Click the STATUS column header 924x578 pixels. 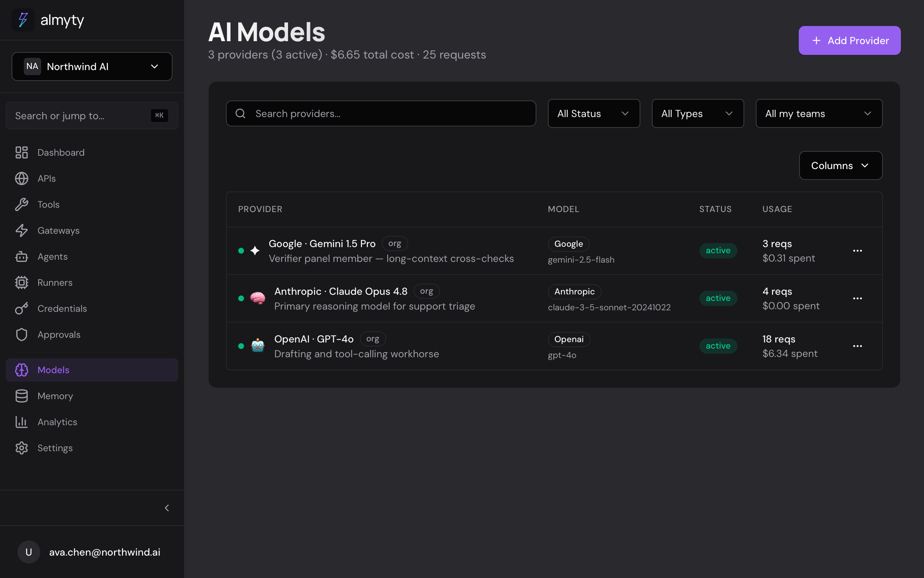pyautogui.click(x=715, y=209)
